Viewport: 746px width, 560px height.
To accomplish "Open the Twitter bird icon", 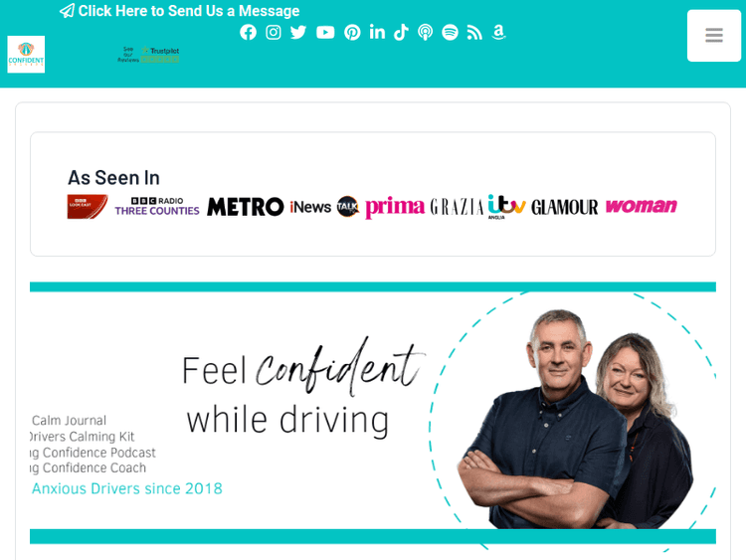I will [x=298, y=33].
